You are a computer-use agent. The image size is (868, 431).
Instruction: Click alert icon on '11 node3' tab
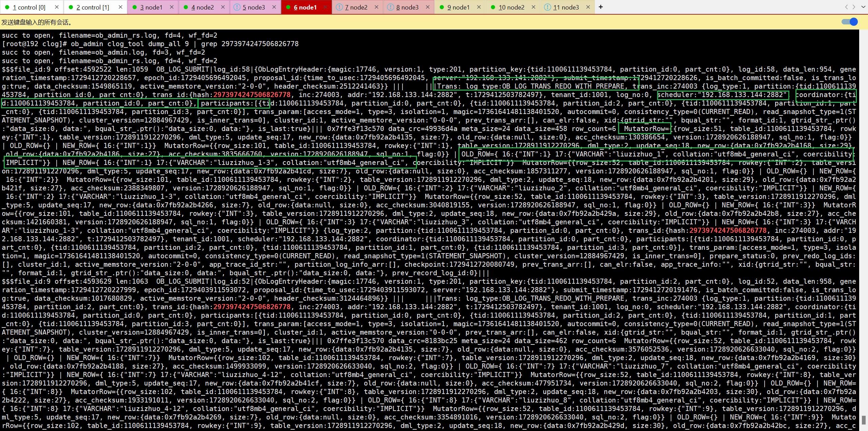coord(547,7)
